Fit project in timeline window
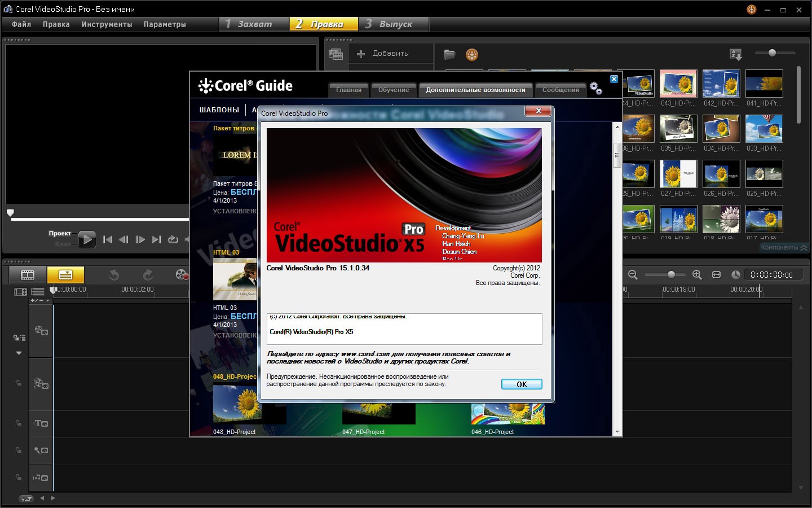 716,275
